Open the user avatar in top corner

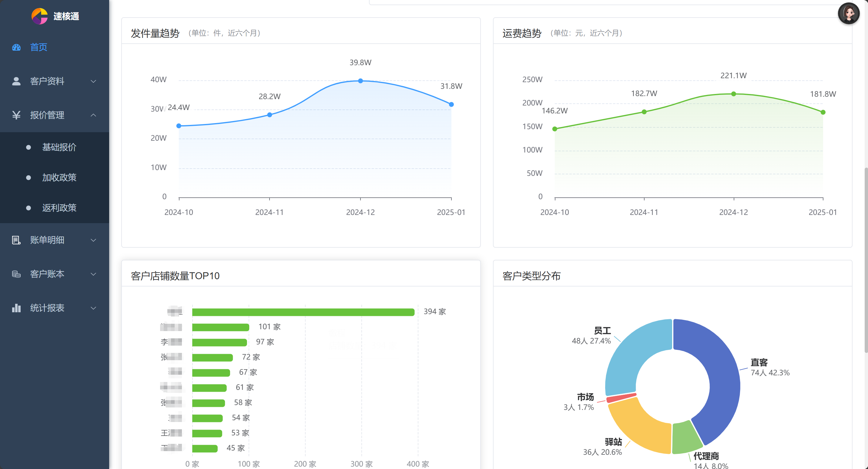(x=849, y=13)
